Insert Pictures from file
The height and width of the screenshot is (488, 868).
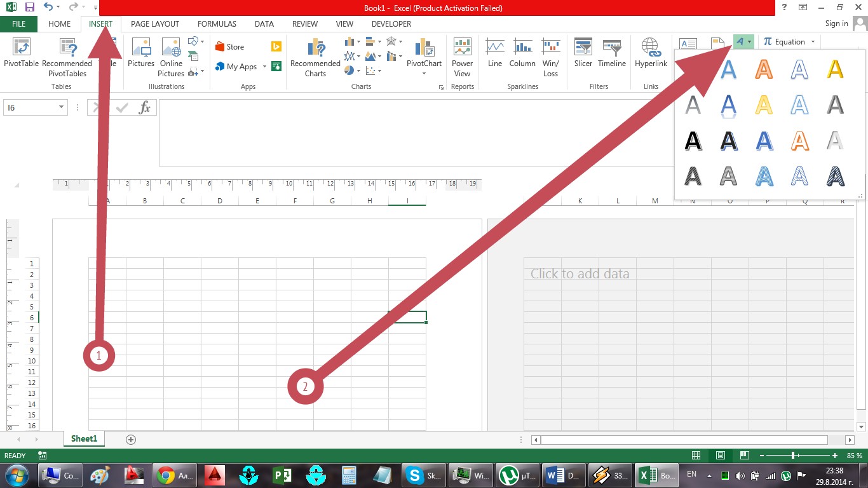click(141, 53)
